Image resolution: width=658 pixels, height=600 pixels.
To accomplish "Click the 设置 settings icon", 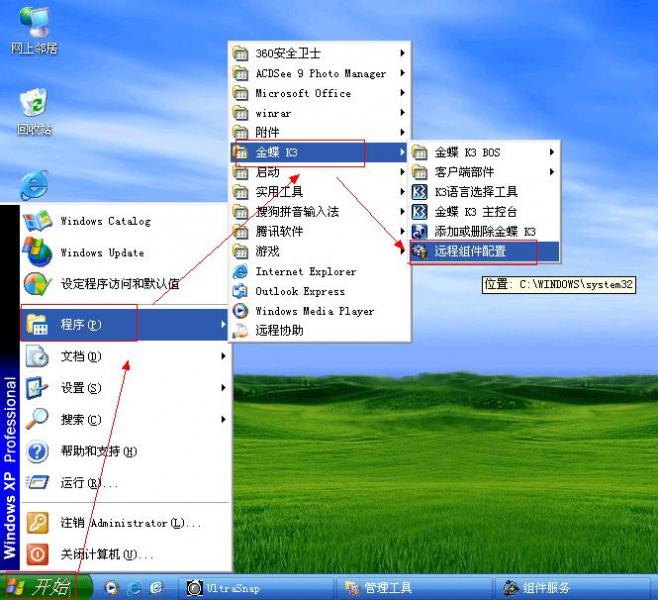I will pyautogui.click(x=37, y=388).
